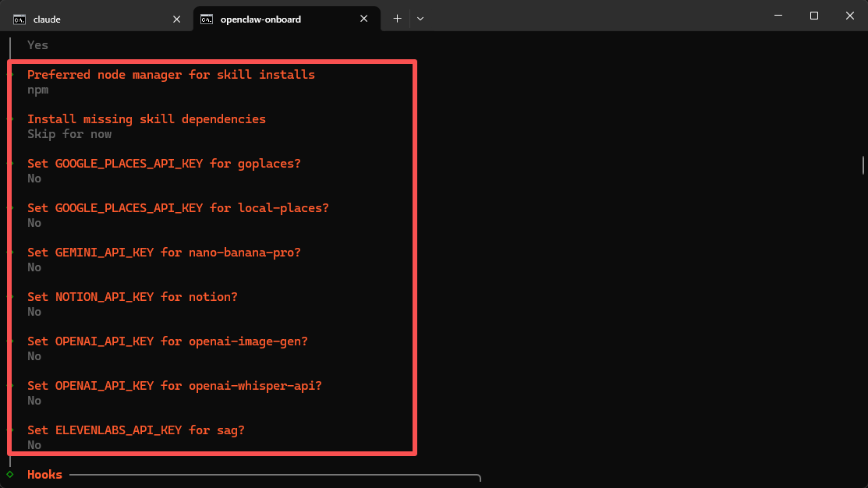Open a new tab with plus button
This screenshot has width=868, height=488.
pos(397,19)
